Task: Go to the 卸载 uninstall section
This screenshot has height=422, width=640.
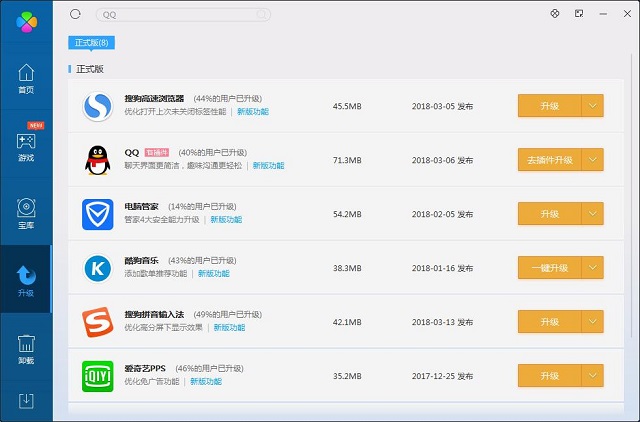Action: tap(26, 349)
